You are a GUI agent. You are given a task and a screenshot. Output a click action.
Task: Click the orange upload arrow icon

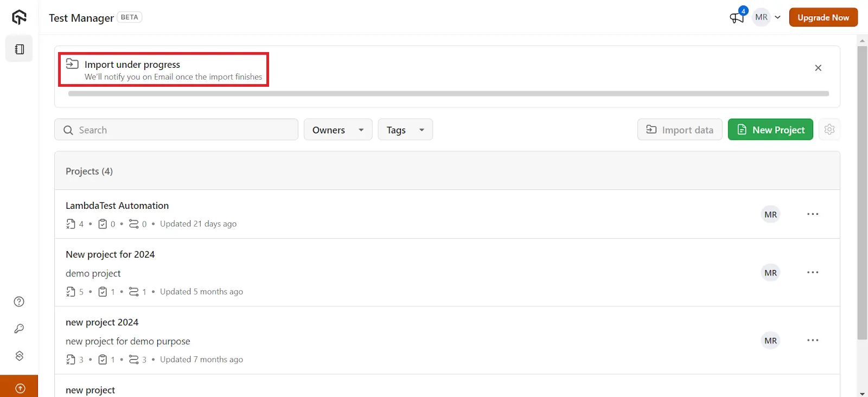20,388
